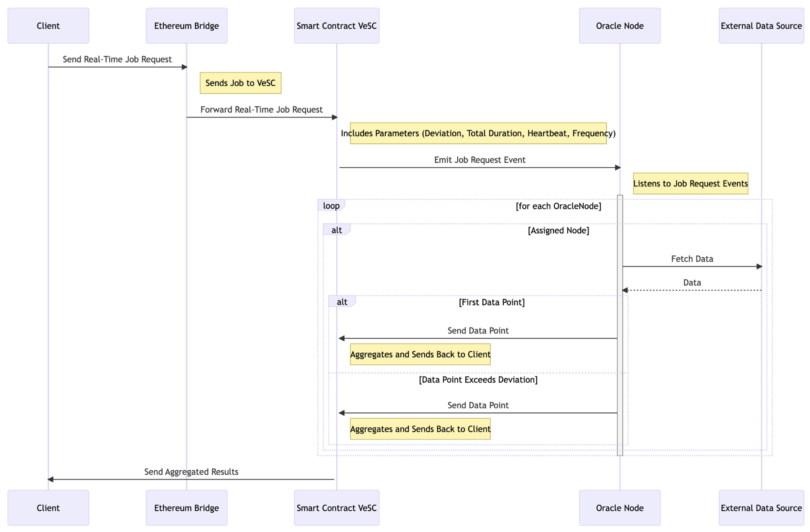Click the 'loop' frame label

click(x=331, y=206)
